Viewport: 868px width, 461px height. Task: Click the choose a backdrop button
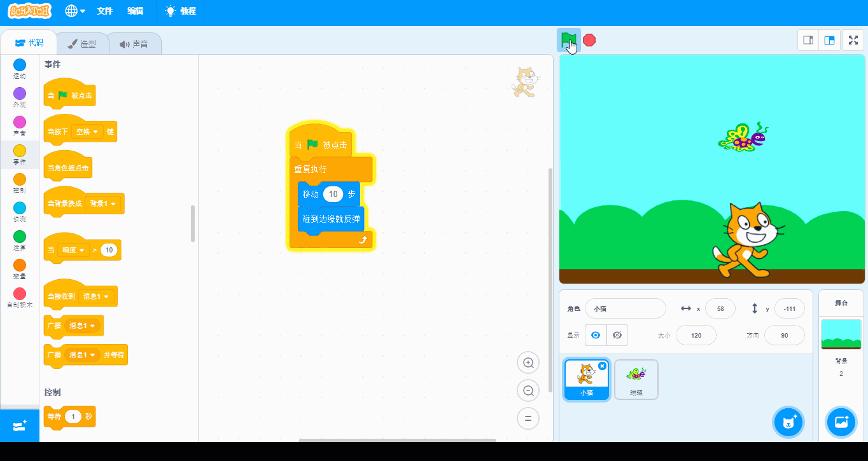(841, 422)
